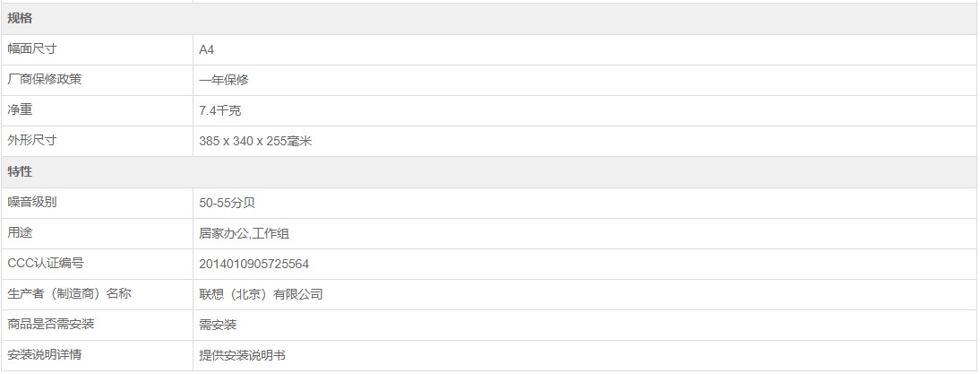Click the 385 x 340 x 255毫米 value
Screen dimensions: 980x374
click(x=255, y=141)
